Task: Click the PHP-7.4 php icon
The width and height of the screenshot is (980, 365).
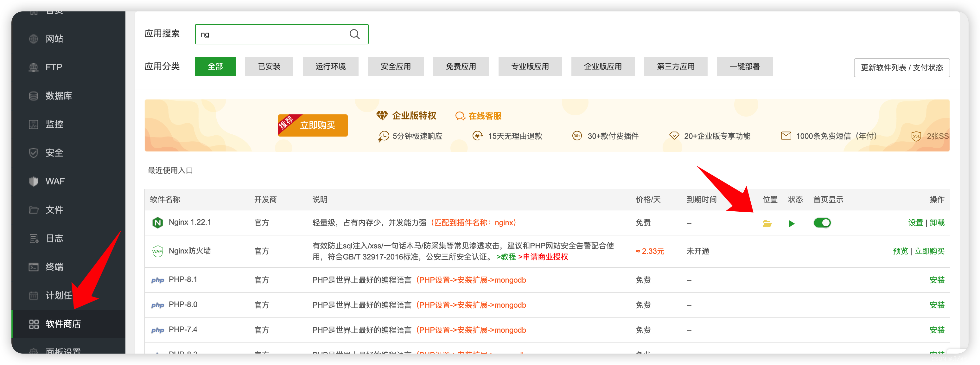Action: click(x=157, y=330)
